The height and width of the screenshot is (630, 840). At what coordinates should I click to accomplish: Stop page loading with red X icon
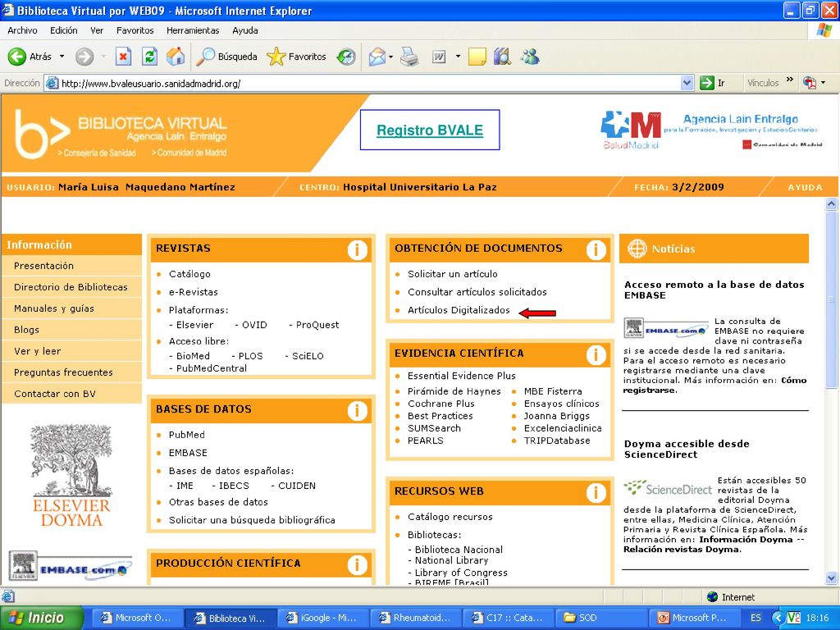[123, 57]
